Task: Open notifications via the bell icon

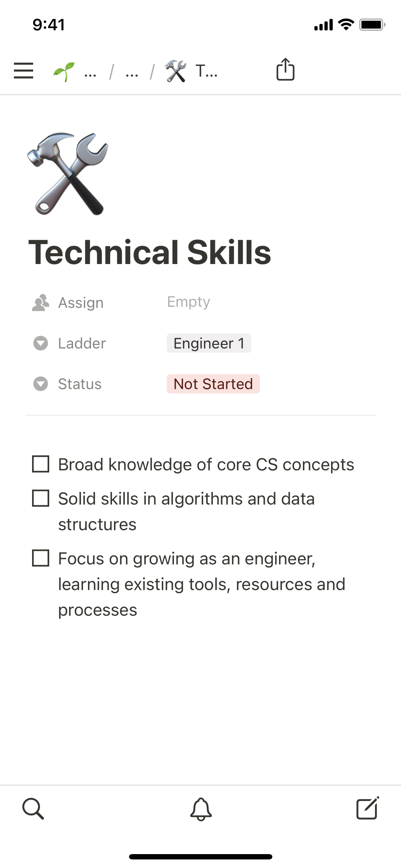Action: (201, 809)
